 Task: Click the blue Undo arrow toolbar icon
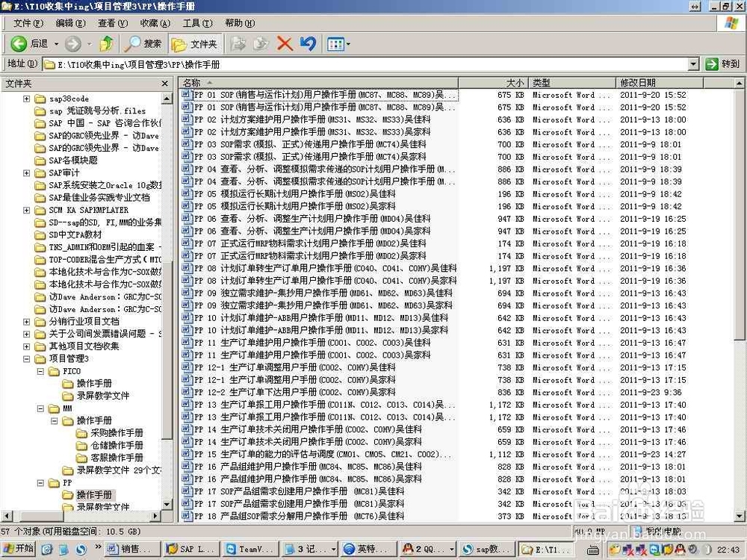tap(308, 44)
